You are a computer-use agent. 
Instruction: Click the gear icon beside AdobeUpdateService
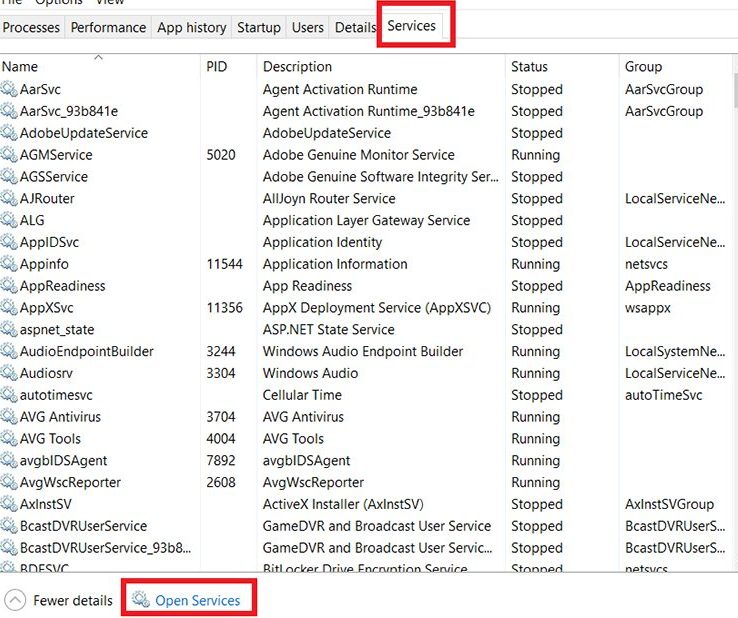9,133
